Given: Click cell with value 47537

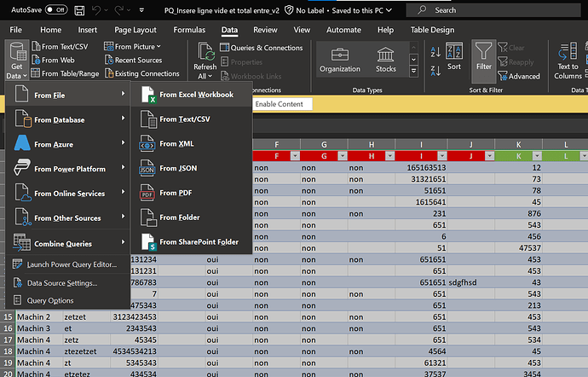Looking at the screenshot, I should 518,248.
